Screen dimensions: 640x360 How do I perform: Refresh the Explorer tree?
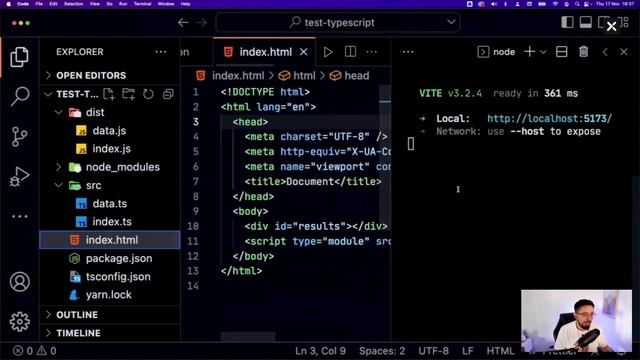[148, 94]
